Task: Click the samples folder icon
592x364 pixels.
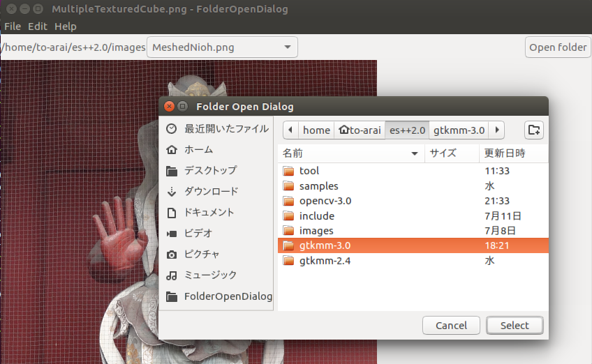Action: click(288, 186)
